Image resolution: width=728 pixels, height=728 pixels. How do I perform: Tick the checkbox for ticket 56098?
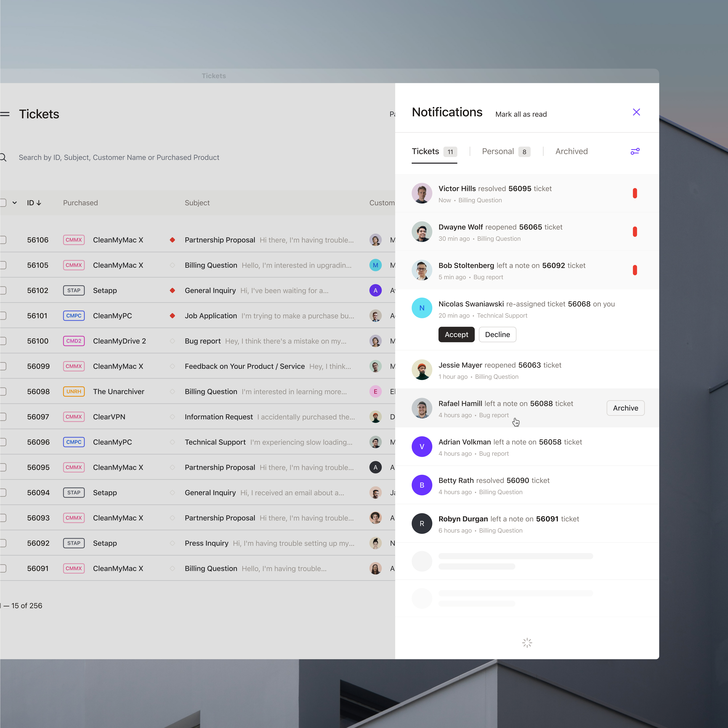click(x=3, y=391)
